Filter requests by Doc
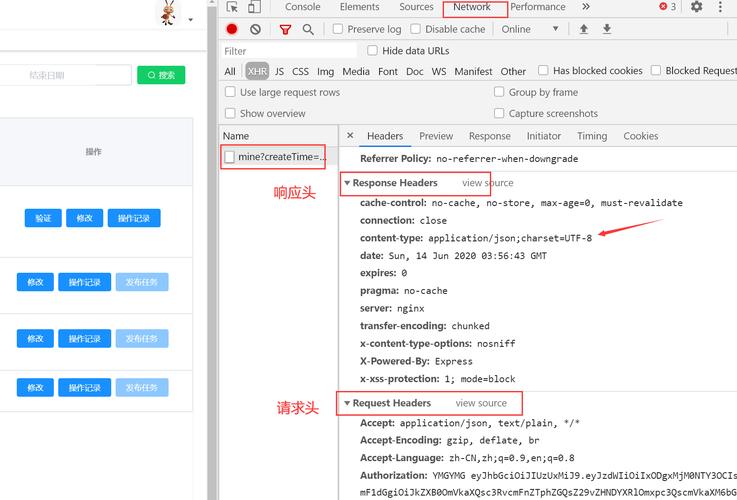 click(415, 71)
